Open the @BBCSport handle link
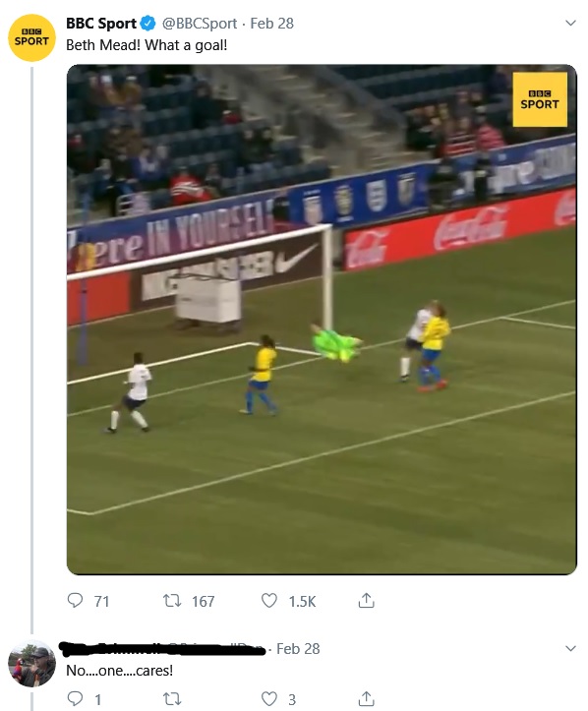 pos(200,24)
